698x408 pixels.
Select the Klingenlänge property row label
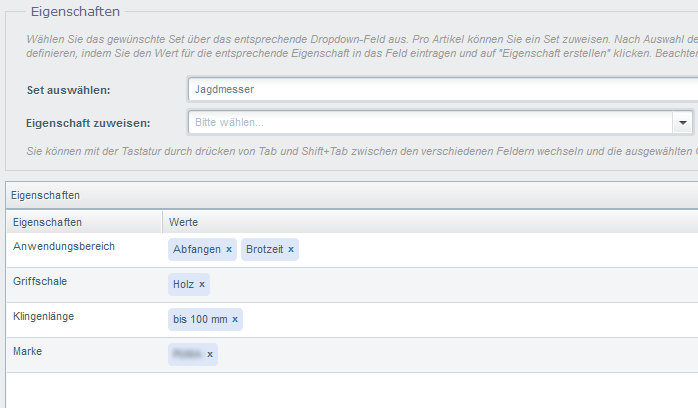pos(43,316)
